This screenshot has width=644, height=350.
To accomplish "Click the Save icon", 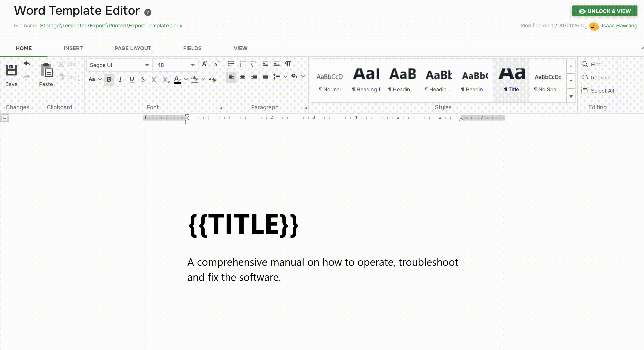I will pos(11,70).
